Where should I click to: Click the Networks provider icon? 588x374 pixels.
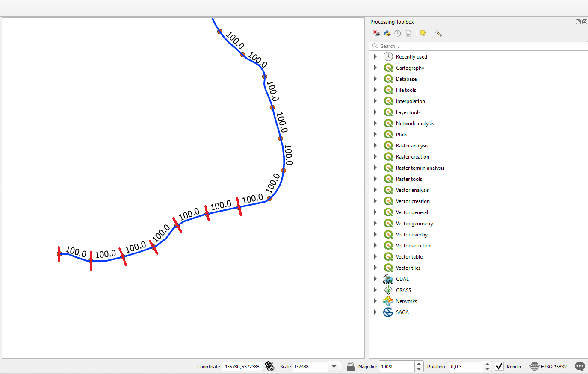click(388, 301)
